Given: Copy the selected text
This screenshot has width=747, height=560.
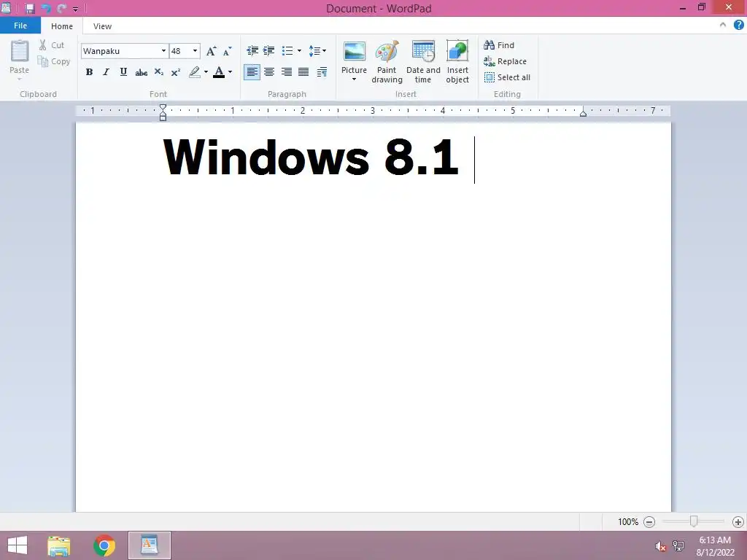Looking at the screenshot, I should pos(54,61).
